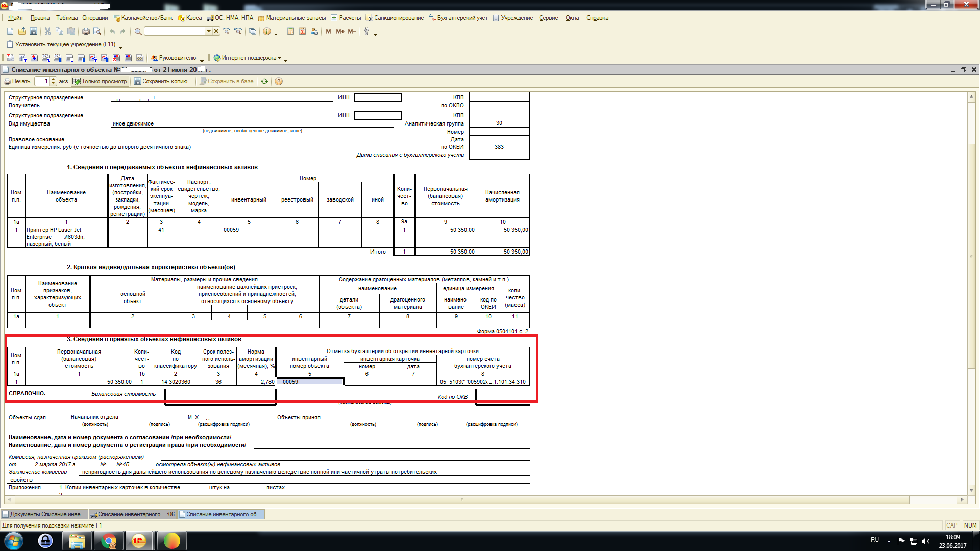Expand toolbar options arrow after Установить текущее учреждение
The width and height of the screenshot is (980, 551).
120,47
